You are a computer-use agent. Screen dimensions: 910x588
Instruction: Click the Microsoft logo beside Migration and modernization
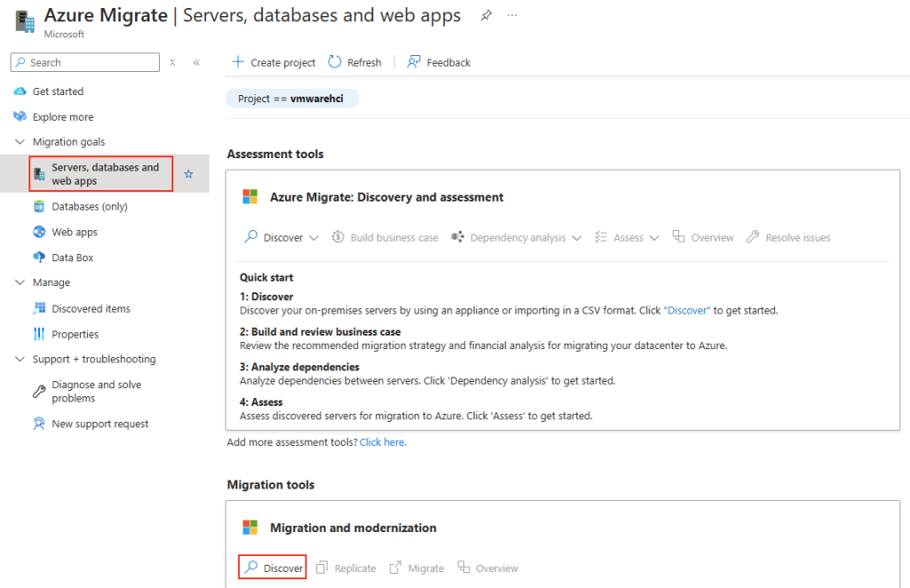click(x=250, y=527)
